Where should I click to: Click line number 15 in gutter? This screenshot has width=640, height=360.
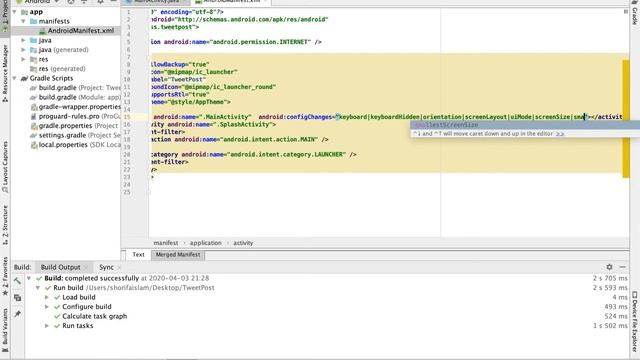click(127, 117)
